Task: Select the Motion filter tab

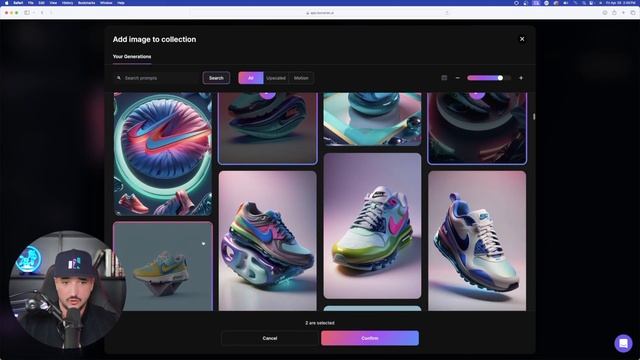Action: 301,78
